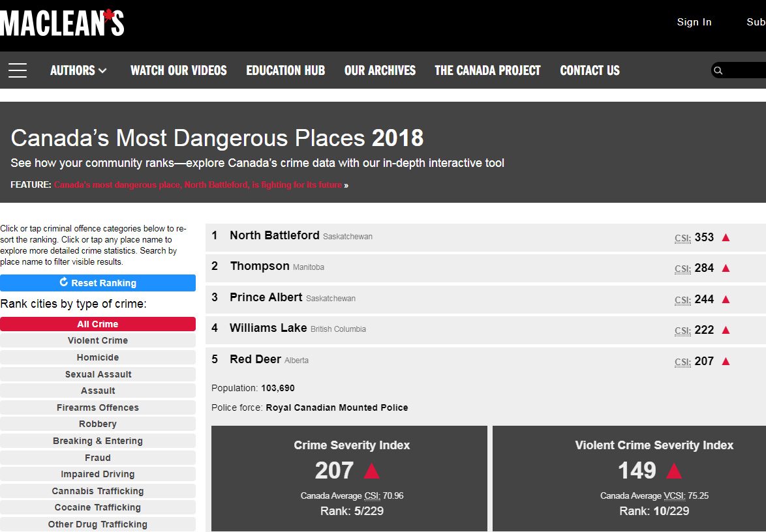Click the red triangle next to 149
The image size is (766, 532).
(673, 471)
